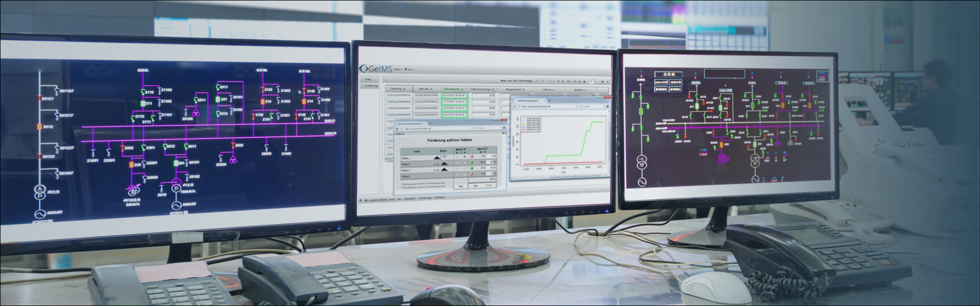Click the search field in the chart popup

pyautogui.click(x=592, y=107)
